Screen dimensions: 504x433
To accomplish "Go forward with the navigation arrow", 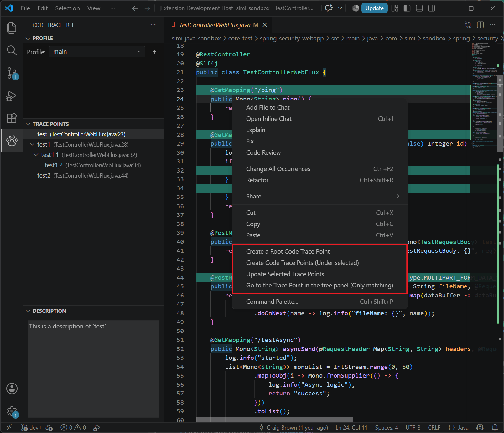I will 147,8.
